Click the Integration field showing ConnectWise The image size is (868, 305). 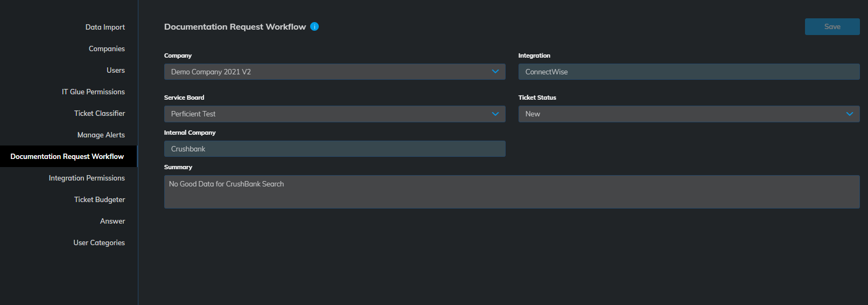coord(689,72)
